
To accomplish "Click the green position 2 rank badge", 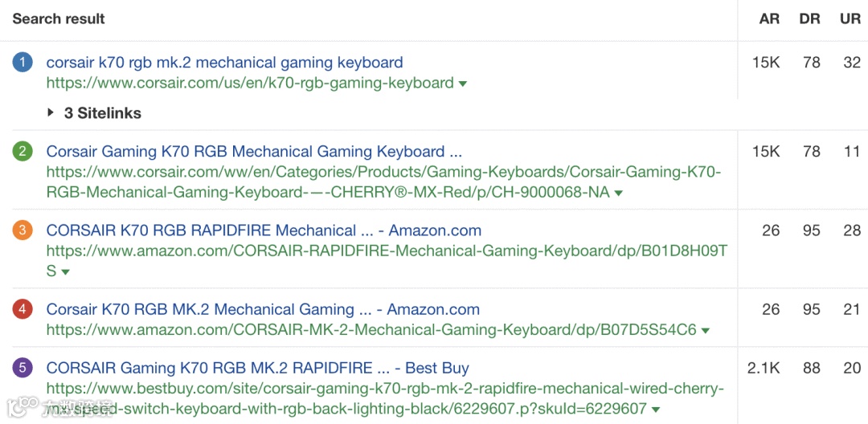I will coord(23,152).
